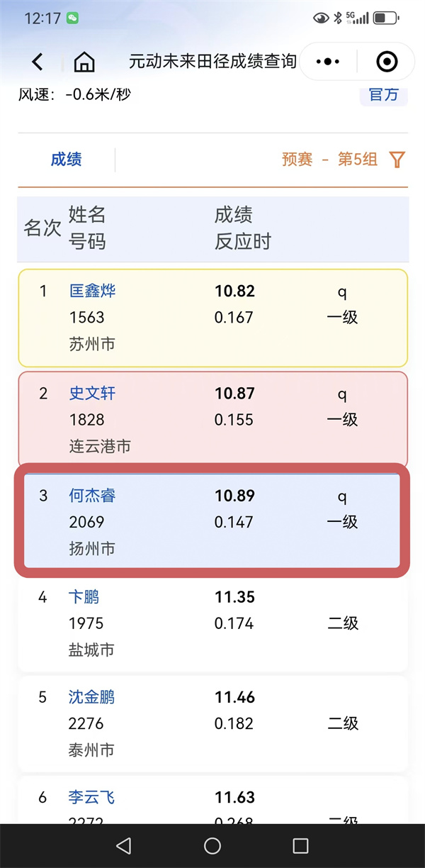Select the 成绩 tab
Image resolution: width=425 pixels, height=868 pixels.
[66, 160]
